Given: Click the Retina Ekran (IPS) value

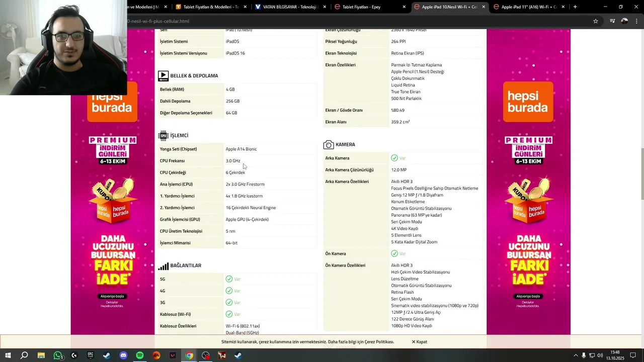Looking at the screenshot, I should [408, 53].
